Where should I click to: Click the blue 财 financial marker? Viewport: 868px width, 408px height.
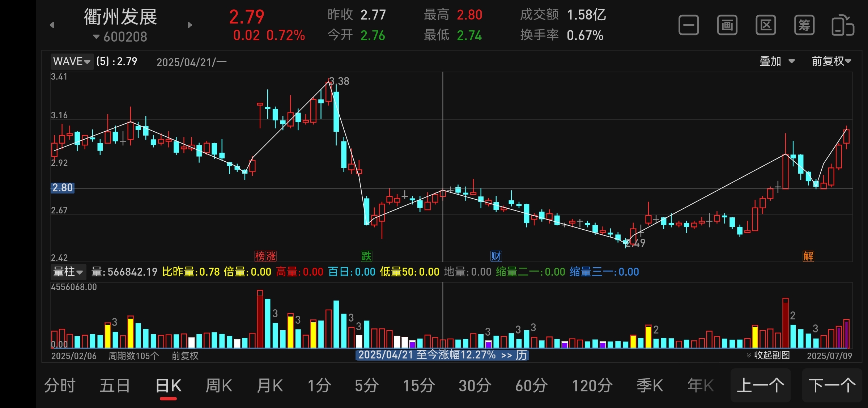click(x=496, y=256)
